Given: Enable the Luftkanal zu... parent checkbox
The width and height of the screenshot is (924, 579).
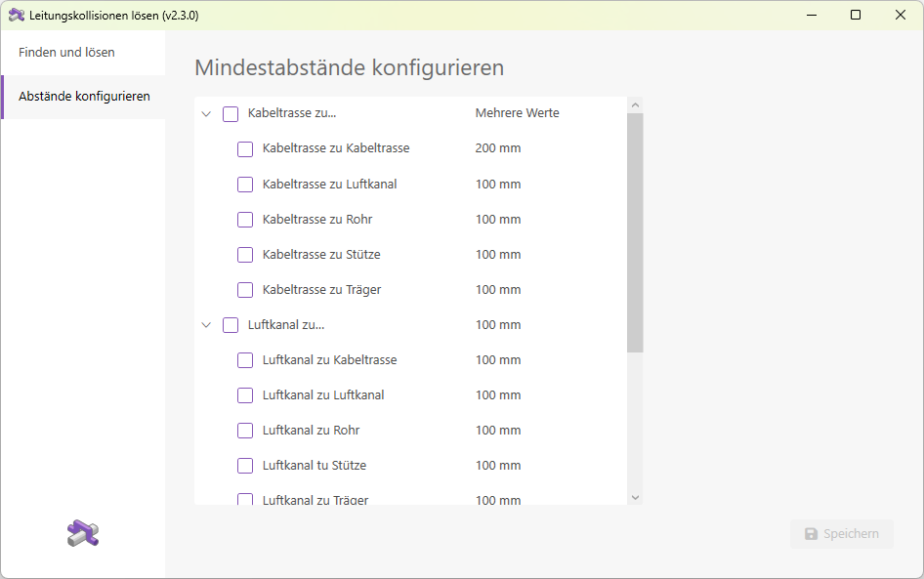Looking at the screenshot, I should tap(230, 324).
